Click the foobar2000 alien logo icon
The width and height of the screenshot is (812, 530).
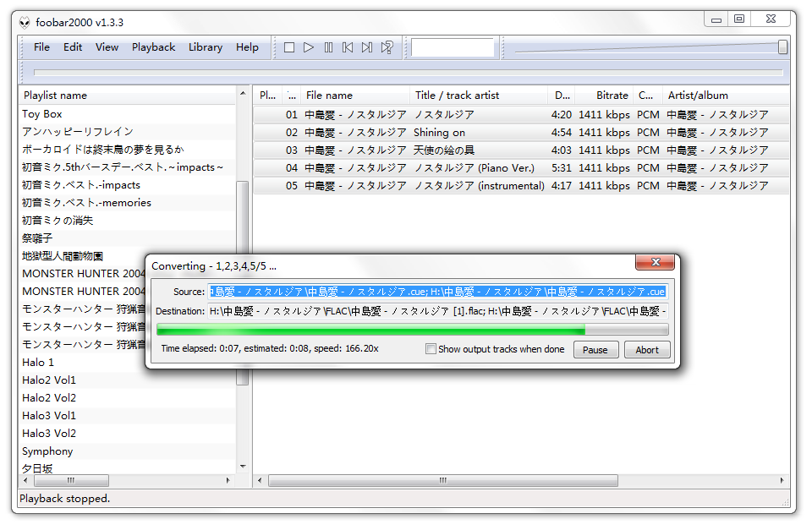(x=25, y=23)
